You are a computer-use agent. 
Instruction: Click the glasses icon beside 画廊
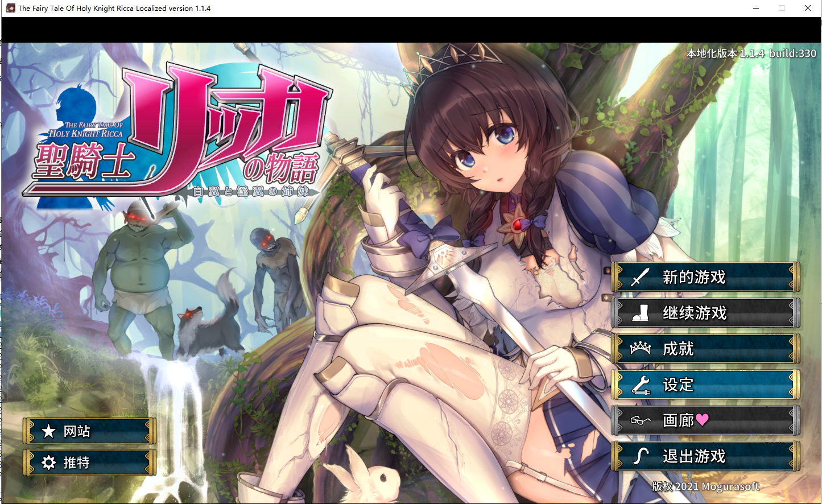tap(640, 421)
